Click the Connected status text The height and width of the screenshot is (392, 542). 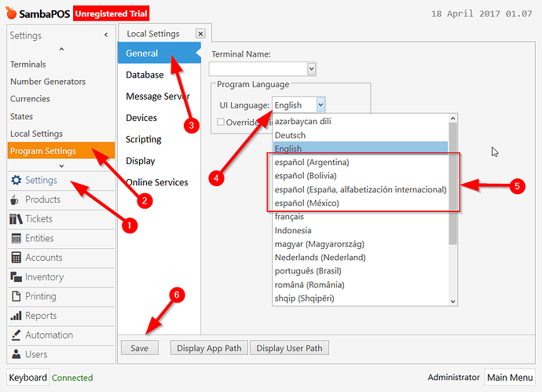[72, 378]
